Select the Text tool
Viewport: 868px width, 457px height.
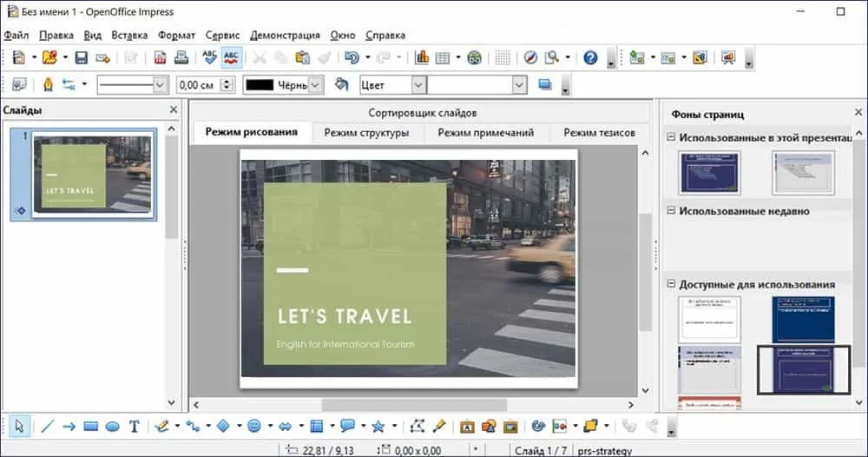[134, 426]
